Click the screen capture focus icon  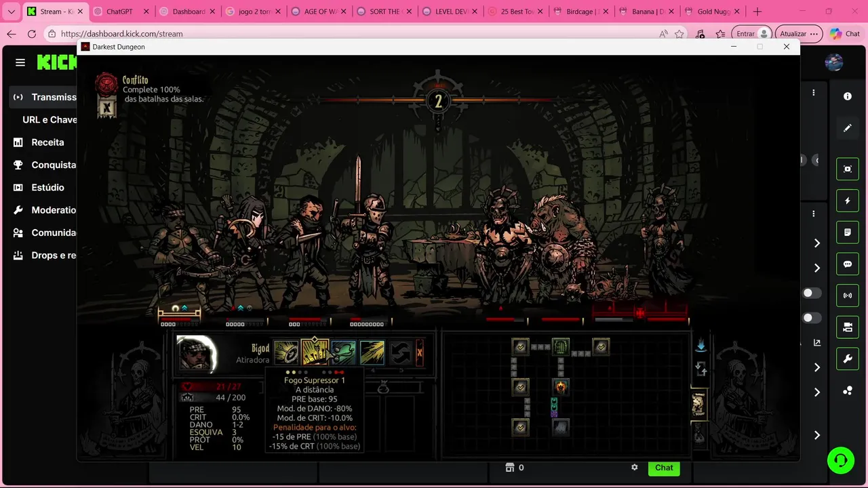[848, 169]
